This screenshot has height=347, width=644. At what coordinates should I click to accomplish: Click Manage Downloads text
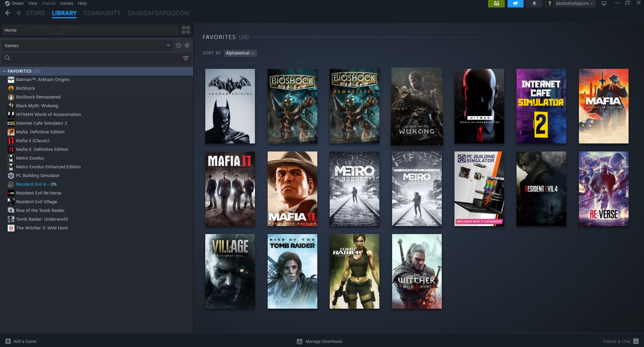tap(324, 341)
